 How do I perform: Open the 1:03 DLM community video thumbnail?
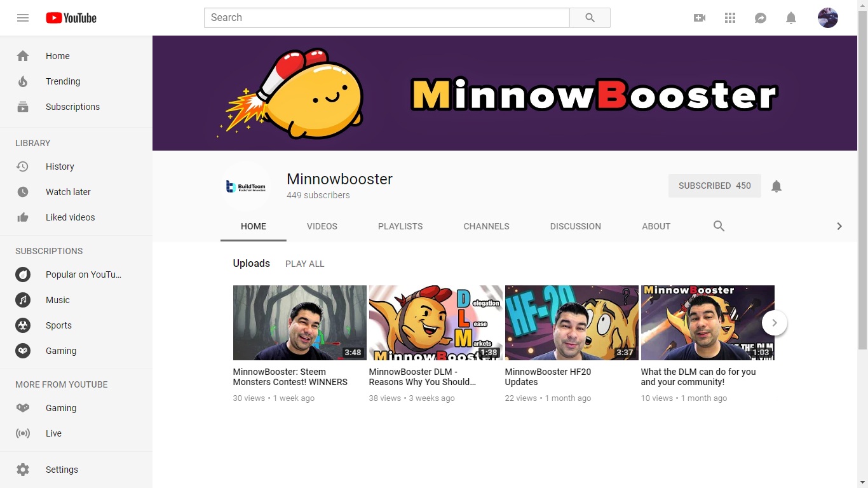coord(708,323)
